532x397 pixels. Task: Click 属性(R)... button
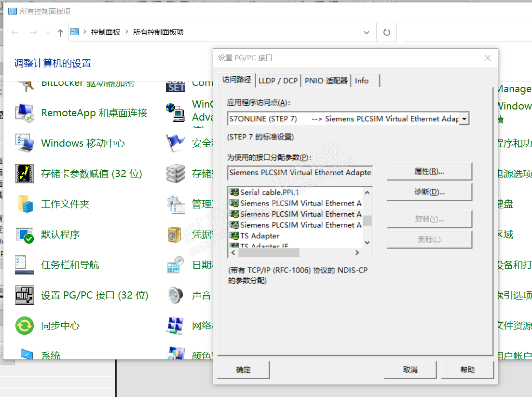429,172
